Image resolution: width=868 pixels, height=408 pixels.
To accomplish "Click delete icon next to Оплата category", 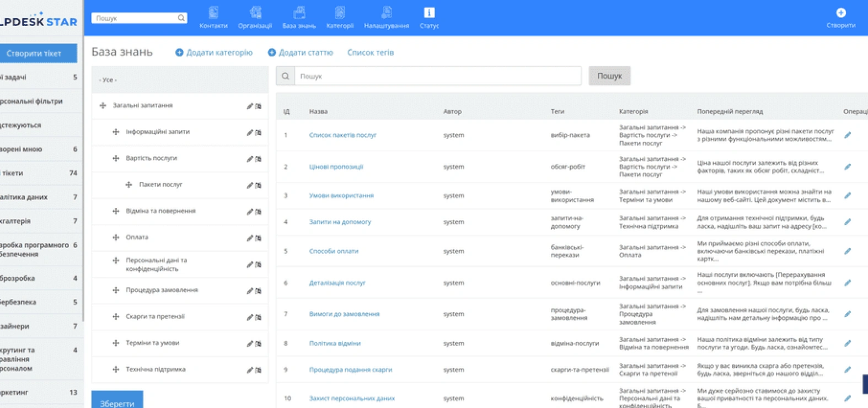I will [x=258, y=238].
